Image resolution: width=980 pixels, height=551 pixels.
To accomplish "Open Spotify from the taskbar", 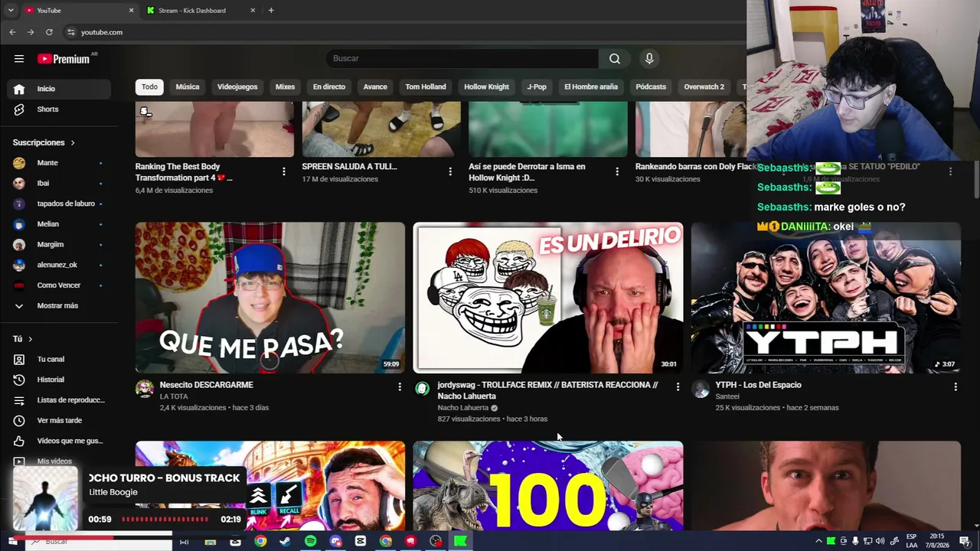I will pyautogui.click(x=310, y=541).
